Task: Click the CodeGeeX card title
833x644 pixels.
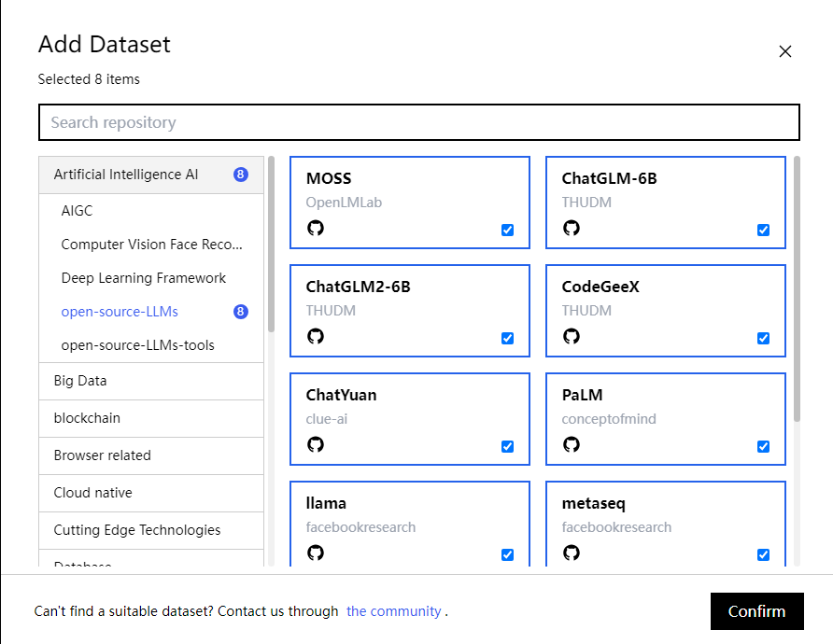Action: coord(600,287)
